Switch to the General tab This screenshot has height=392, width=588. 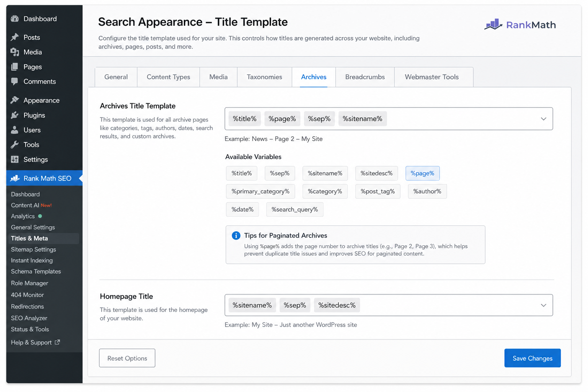(x=116, y=77)
